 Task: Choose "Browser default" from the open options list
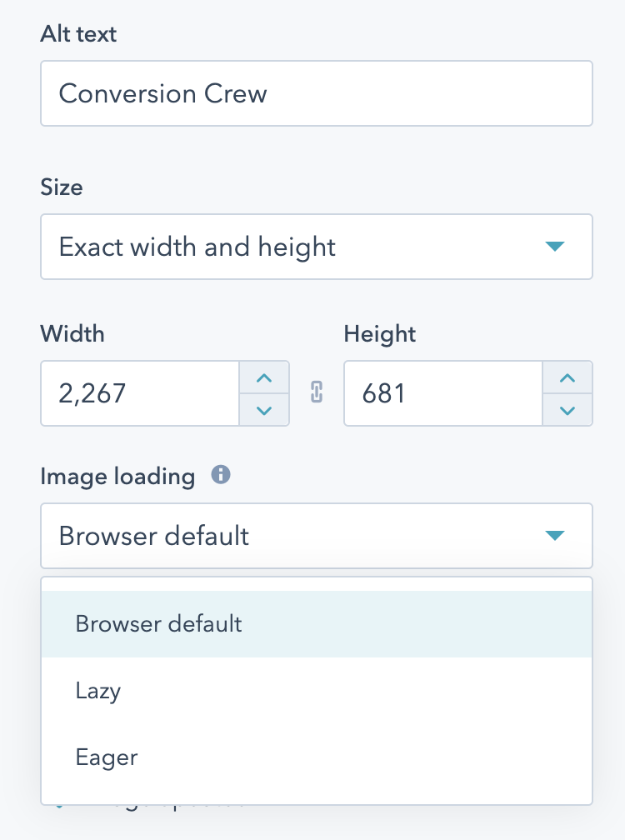point(158,624)
